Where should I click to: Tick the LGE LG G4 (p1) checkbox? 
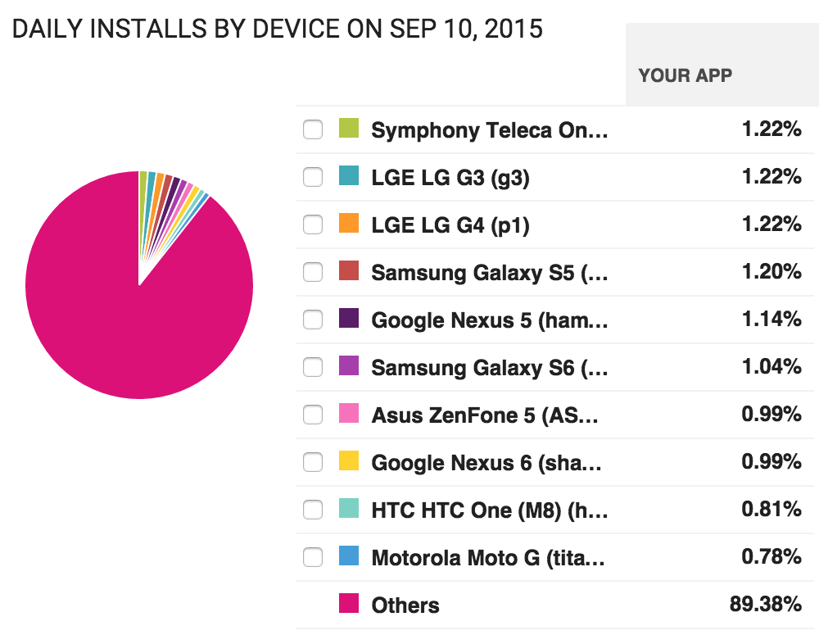(313, 224)
